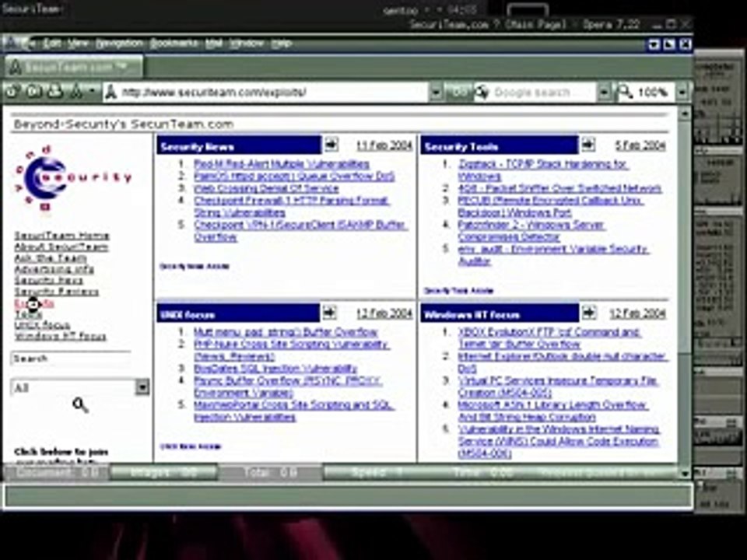747x560 pixels.
Task: Click the SecuriTeam entry in the top desktop bar
Action: 33,9
